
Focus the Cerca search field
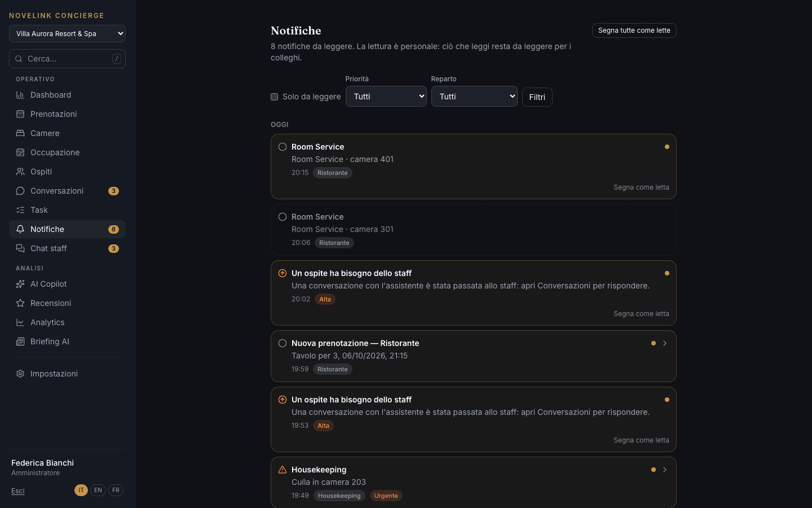67,59
